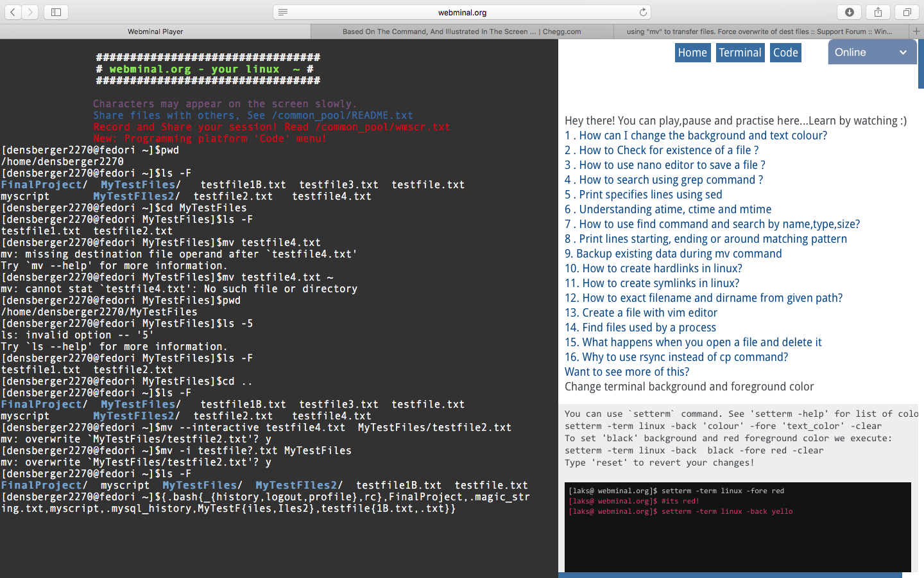The width and height of the screenshot is (924, 578).
Task: Open the Terminal menu button
Action: click(x=740, y=53)
